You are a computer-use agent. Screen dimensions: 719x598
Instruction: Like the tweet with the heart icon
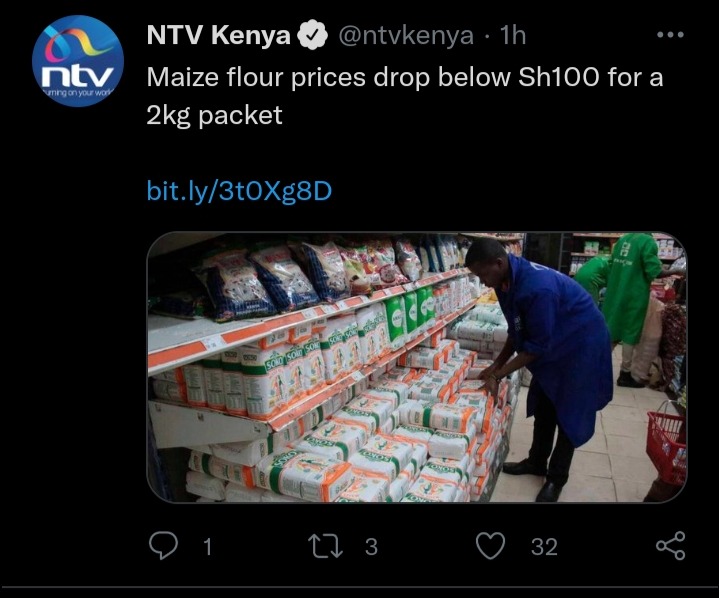pyautogui.click(x=490, y=546)
